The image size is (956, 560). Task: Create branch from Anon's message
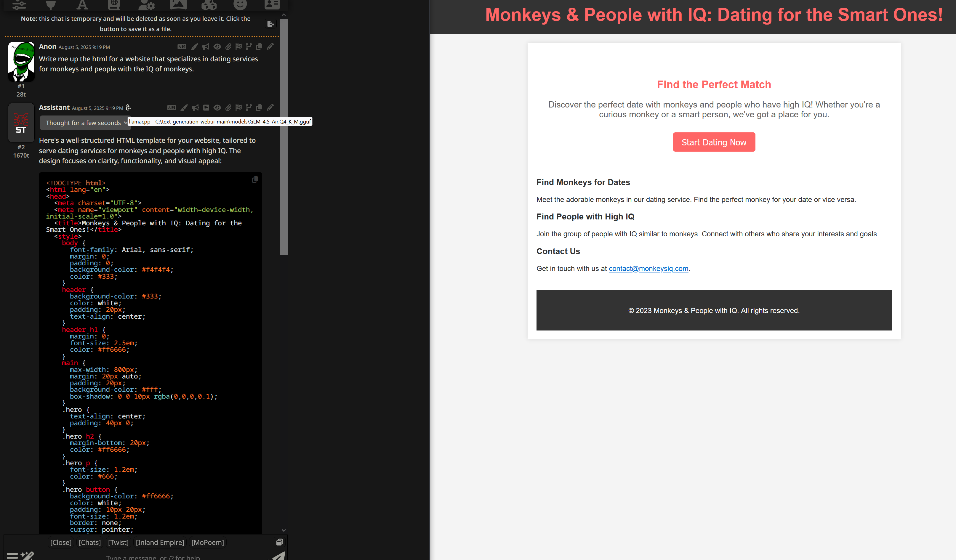coord(249,46)
